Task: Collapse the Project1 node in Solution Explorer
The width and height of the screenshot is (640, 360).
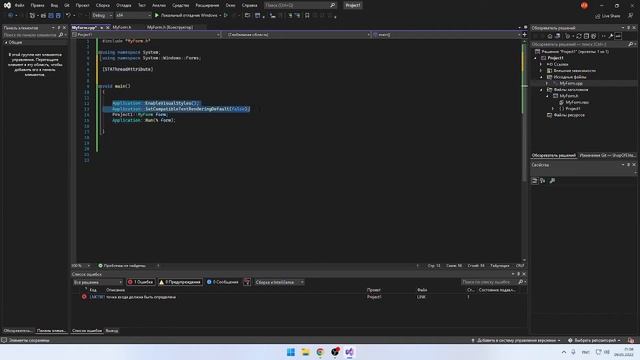Action: coord(536,58)
